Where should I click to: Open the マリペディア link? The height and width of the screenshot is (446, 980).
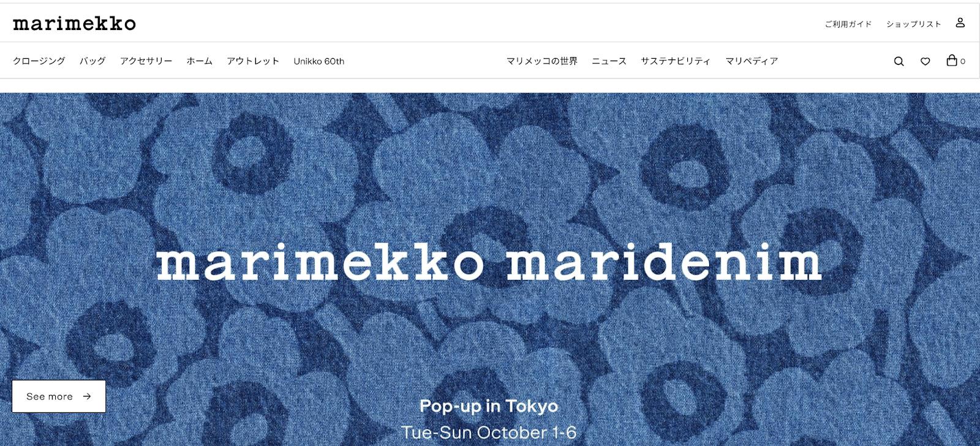click(x=752, y=61)
